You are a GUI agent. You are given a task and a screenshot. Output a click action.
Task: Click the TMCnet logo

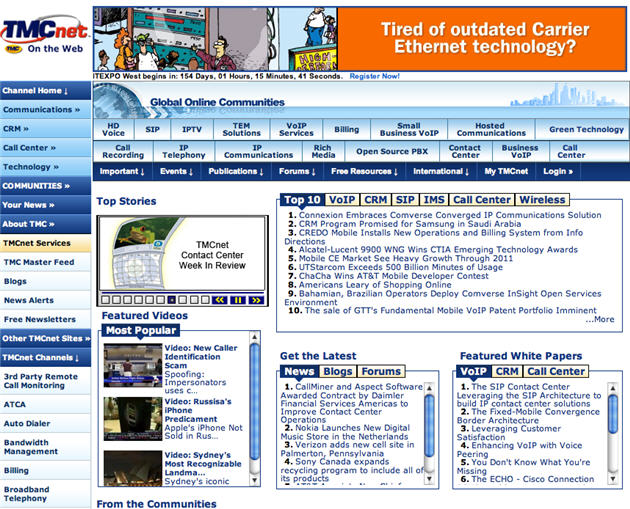[44, 31]
